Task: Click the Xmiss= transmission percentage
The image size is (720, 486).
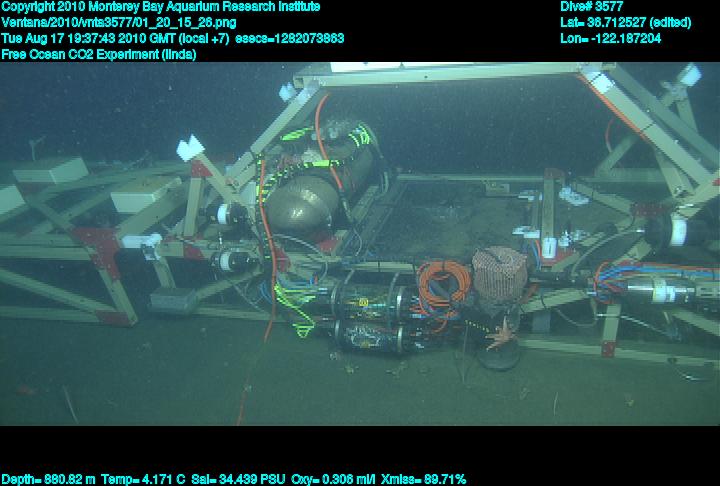Action: [422, 479]
